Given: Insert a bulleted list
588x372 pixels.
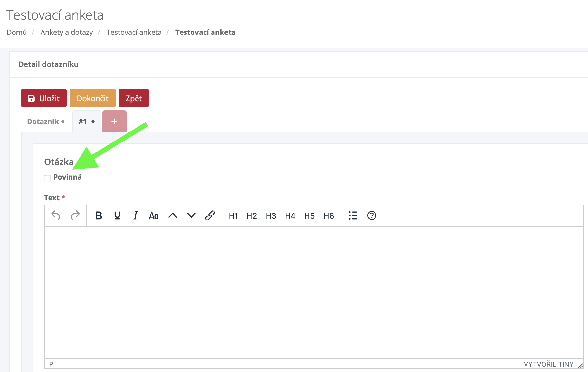Looking at the screenshot, I should (353, 215).
